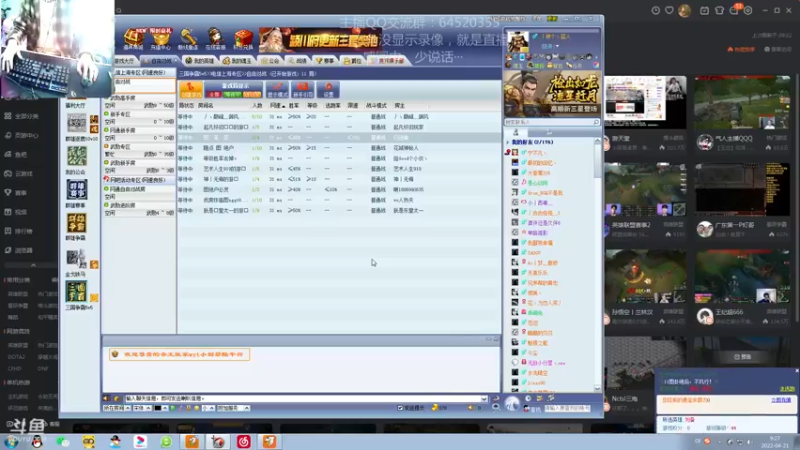Collapse the Douyu sidebar category chevron
The width and height of the screenshot is (800, 450).
(33, 265)
